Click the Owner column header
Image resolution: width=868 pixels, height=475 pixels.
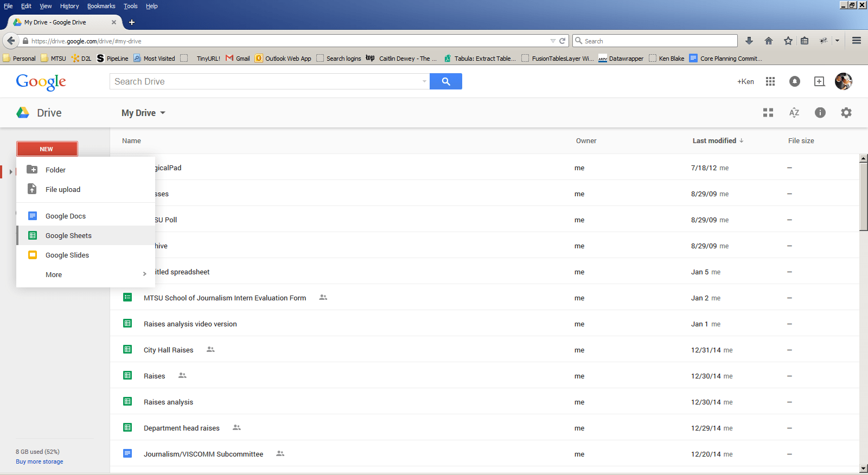click(586, 140)
